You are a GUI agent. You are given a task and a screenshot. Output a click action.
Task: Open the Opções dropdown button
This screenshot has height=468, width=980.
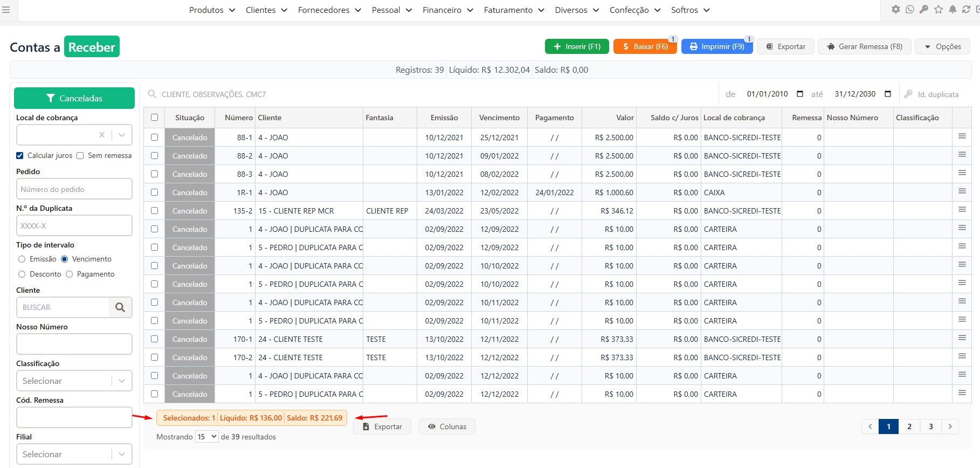pyautogui.click(x=943, y=46)
